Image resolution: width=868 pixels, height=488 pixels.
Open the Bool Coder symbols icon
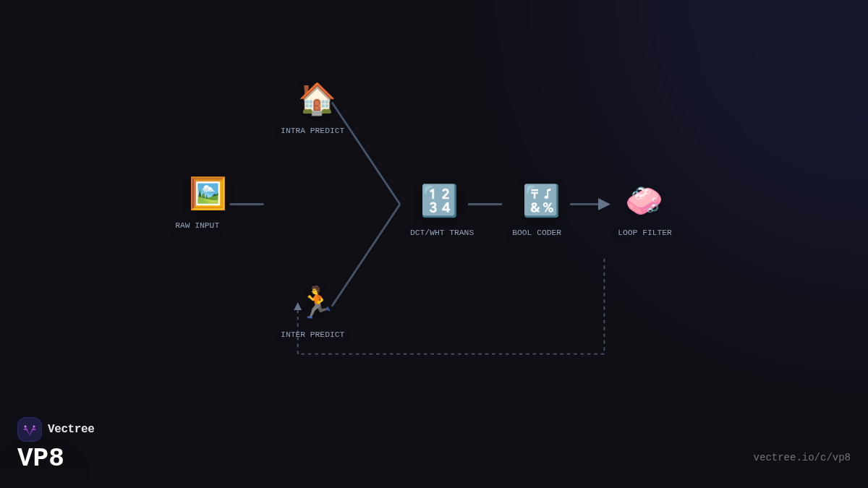click(540, 201)
